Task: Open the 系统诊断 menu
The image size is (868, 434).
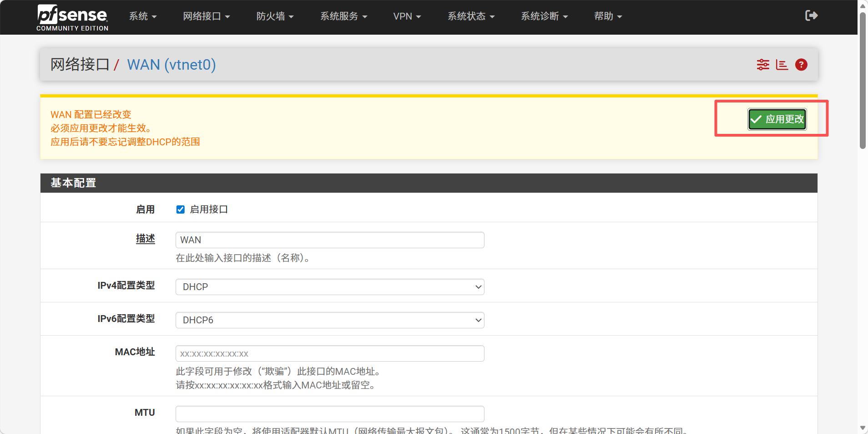Action: coord(544,16)
